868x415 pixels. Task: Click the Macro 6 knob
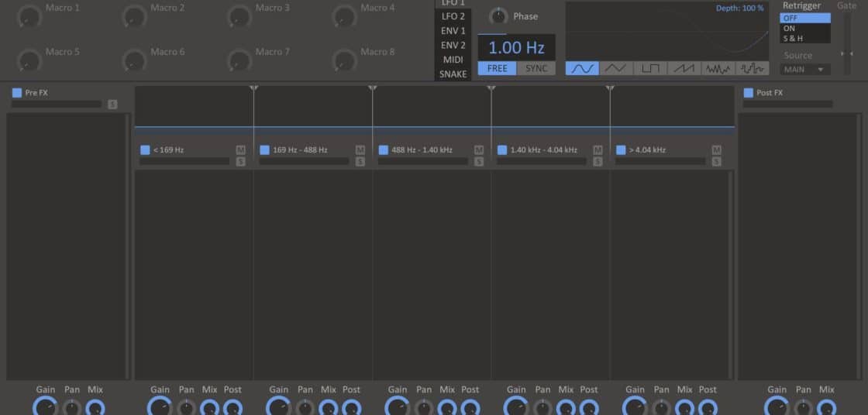click(135, 60)
